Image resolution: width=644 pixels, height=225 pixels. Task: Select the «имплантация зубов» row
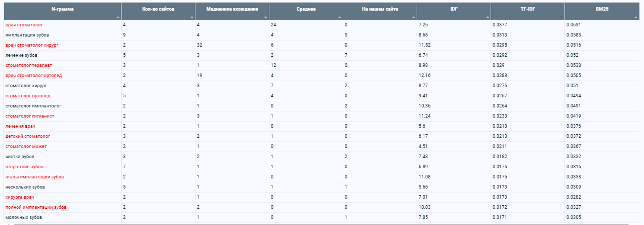322,34
